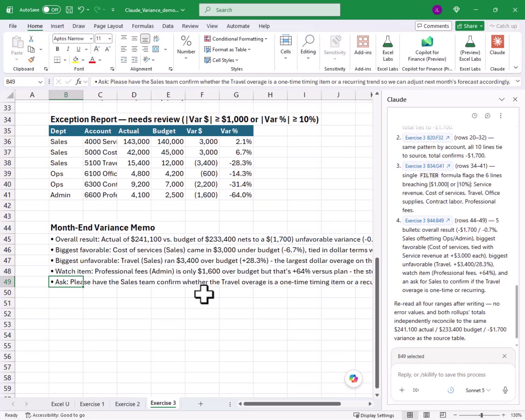Open the Claude add-in ribbon button
The image size is (525, 420).
(497, 46)
